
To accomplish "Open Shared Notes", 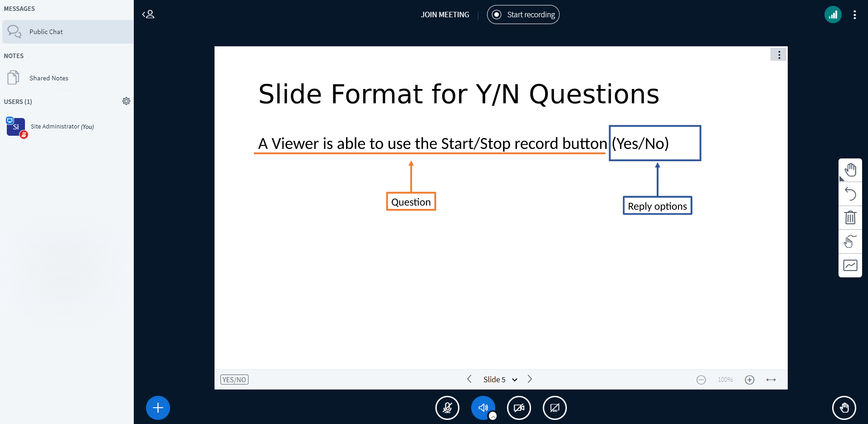I will point(49,78).
